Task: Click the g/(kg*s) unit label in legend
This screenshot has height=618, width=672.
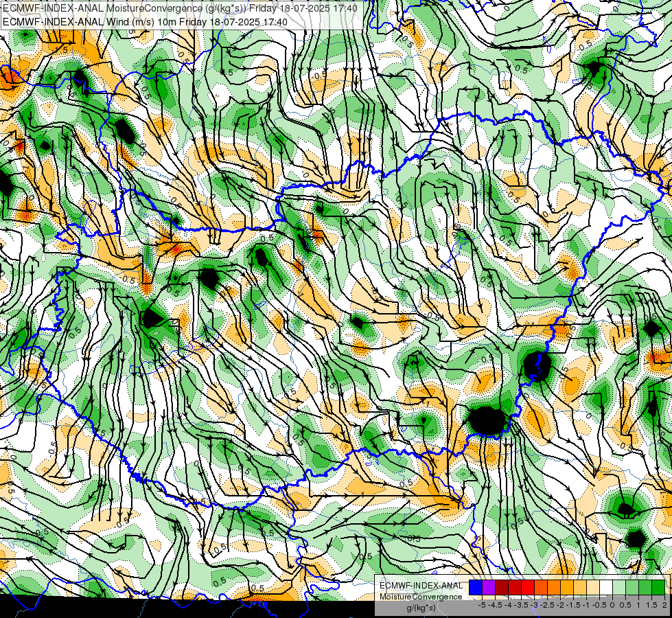Action: (421, 608)
